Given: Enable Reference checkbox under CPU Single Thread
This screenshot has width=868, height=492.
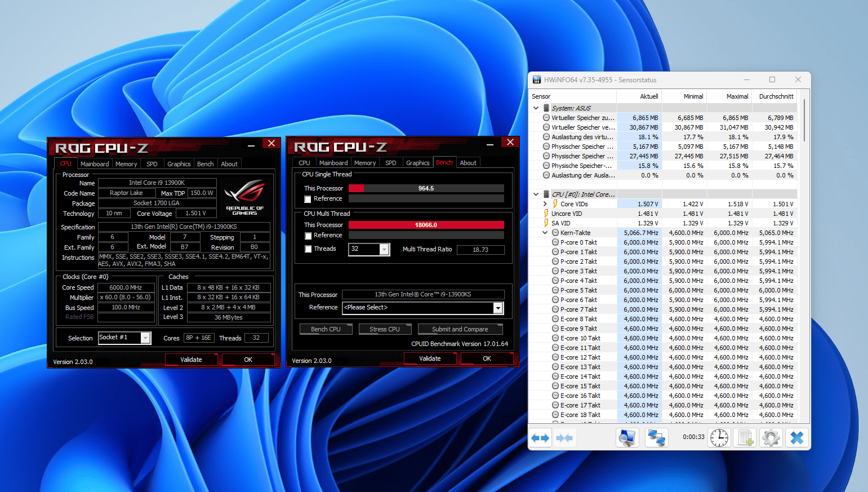Looking at the screenshot, I should click(308, 199).
